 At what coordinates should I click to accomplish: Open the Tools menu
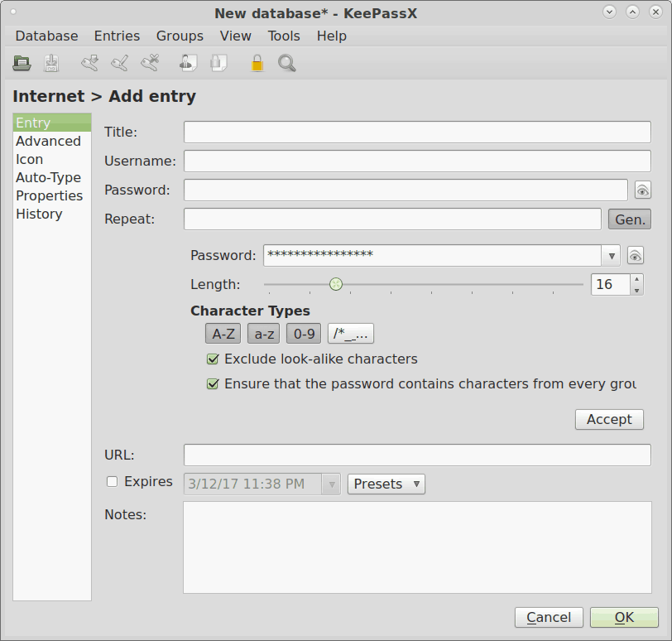pos(284,36)
